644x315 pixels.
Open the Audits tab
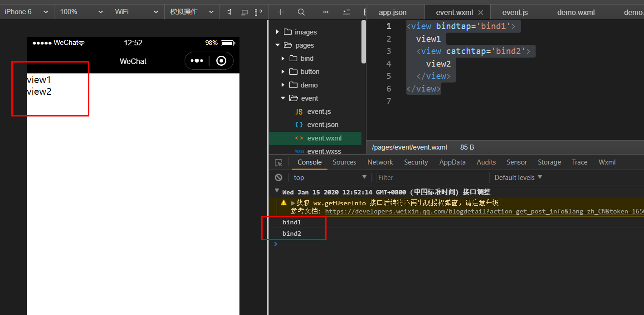click(x=486, y=162)
